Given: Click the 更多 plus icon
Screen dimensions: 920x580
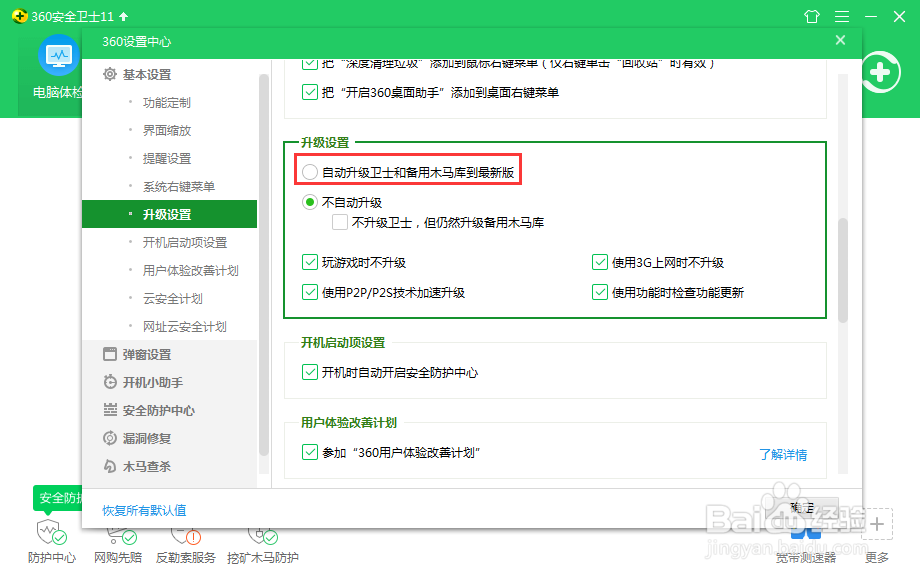Looking at the screenshot, I should tap(877, 524).
